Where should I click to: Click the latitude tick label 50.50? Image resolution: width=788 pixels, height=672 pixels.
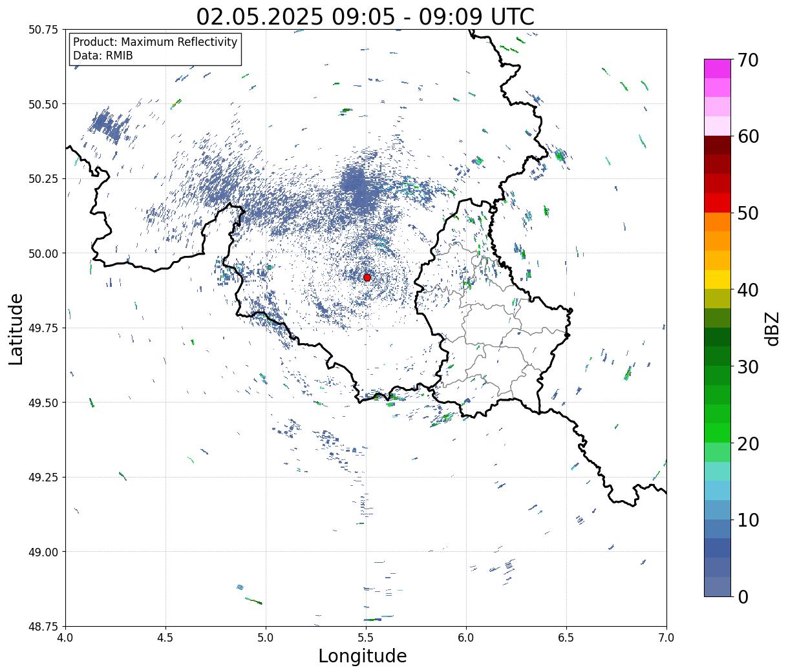click(43, 104)
